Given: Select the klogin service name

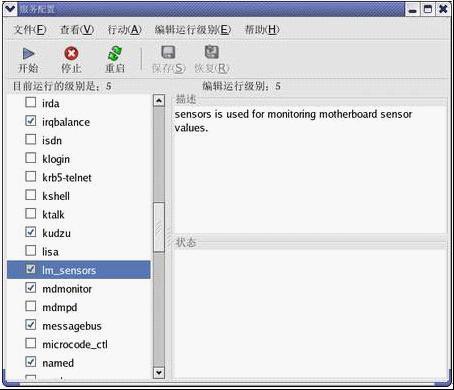Looking at the screenshot, I should pos(56,159).
